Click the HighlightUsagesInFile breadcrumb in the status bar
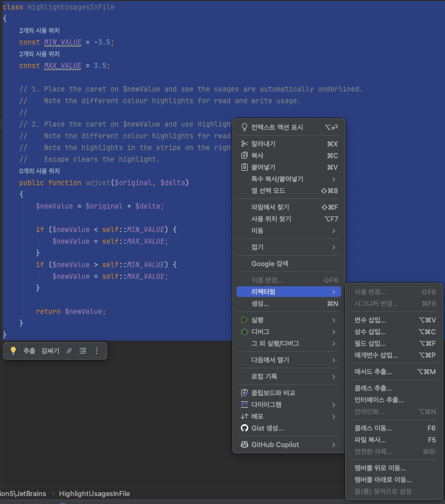Image resolution: width=445 pixels, height=504 pixels. 94,494
